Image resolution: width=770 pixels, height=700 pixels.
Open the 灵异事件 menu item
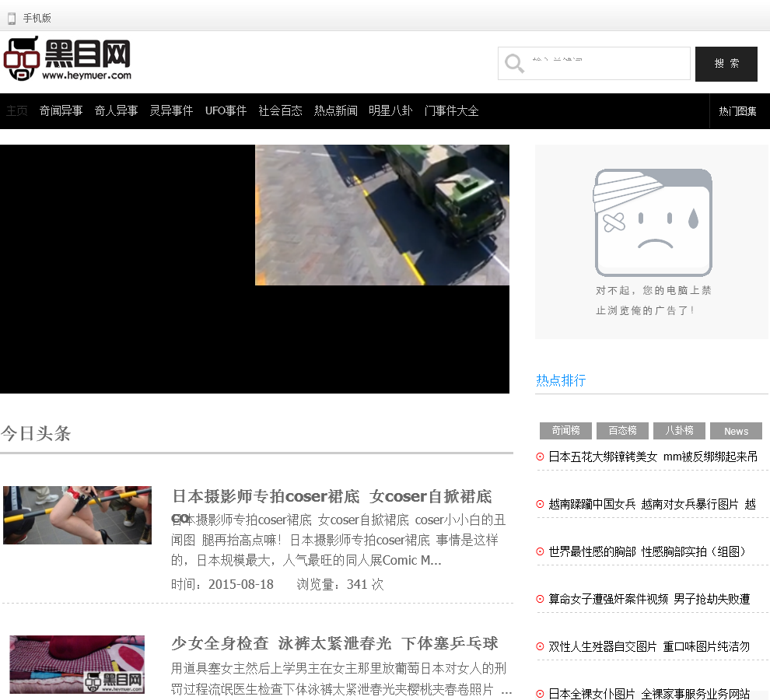coord(171,111)
